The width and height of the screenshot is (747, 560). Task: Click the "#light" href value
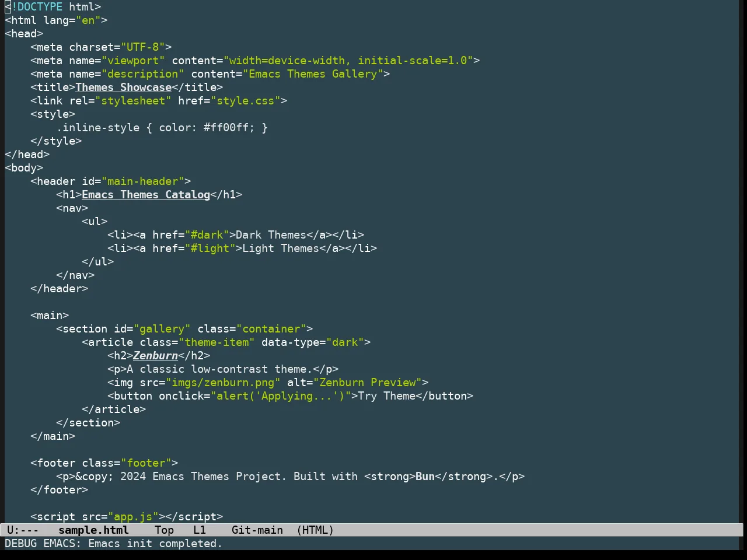click(x=210, y=249)
